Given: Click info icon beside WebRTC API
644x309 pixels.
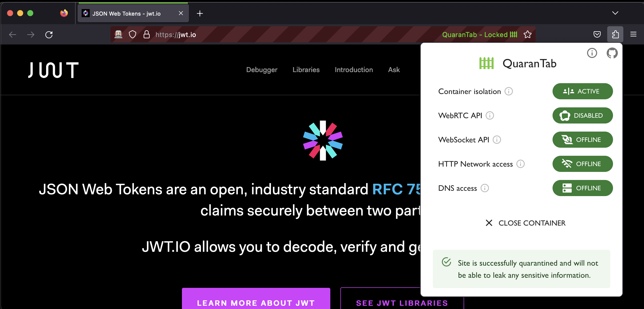Looking at the screenshot, I should point(490,115).
